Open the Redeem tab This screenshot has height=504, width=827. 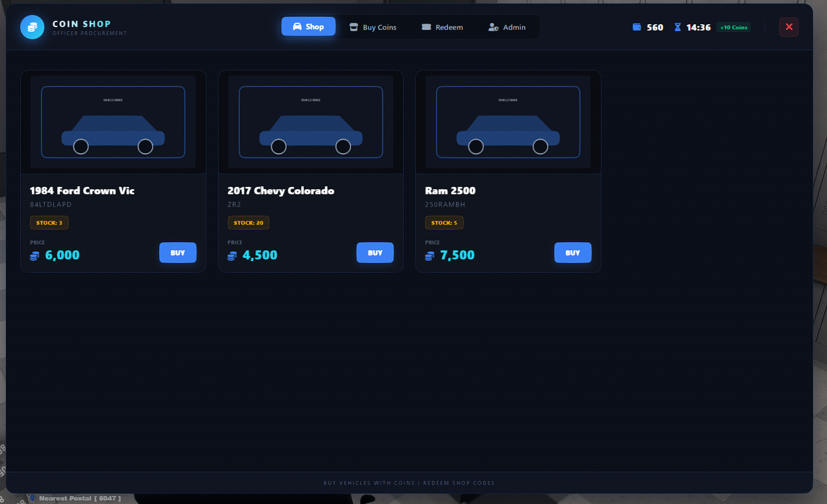click(442, 27)
